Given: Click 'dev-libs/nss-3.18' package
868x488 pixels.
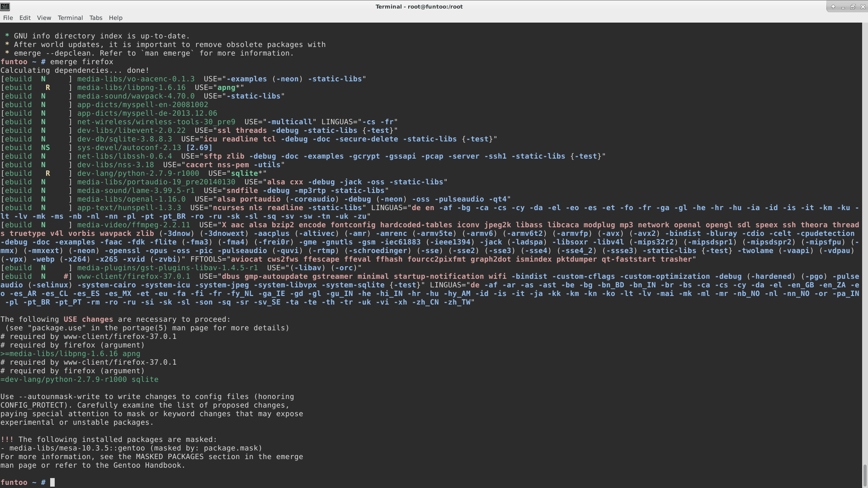Looking at the screenshot, I should tap(116, 165).
